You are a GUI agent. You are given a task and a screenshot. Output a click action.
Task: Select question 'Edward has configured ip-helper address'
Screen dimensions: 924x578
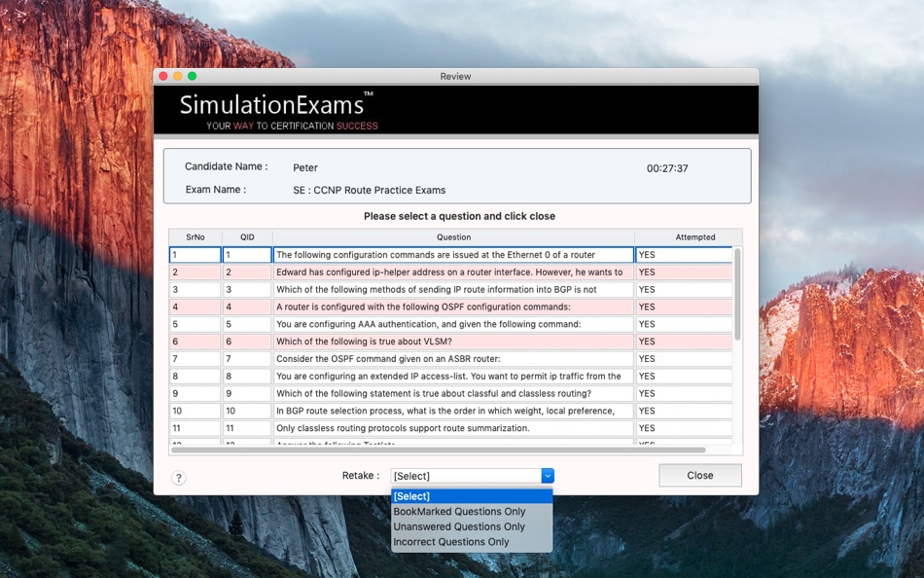coord(453,271)
